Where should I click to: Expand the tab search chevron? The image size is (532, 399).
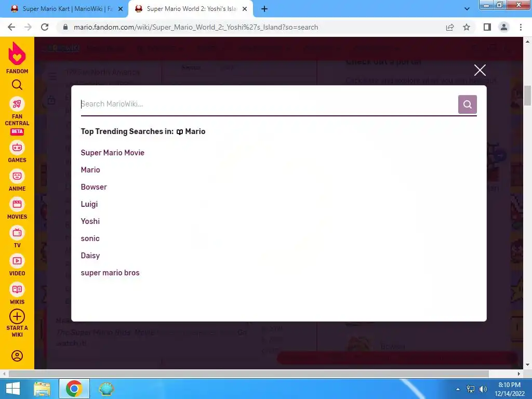(x=467, y=9)
